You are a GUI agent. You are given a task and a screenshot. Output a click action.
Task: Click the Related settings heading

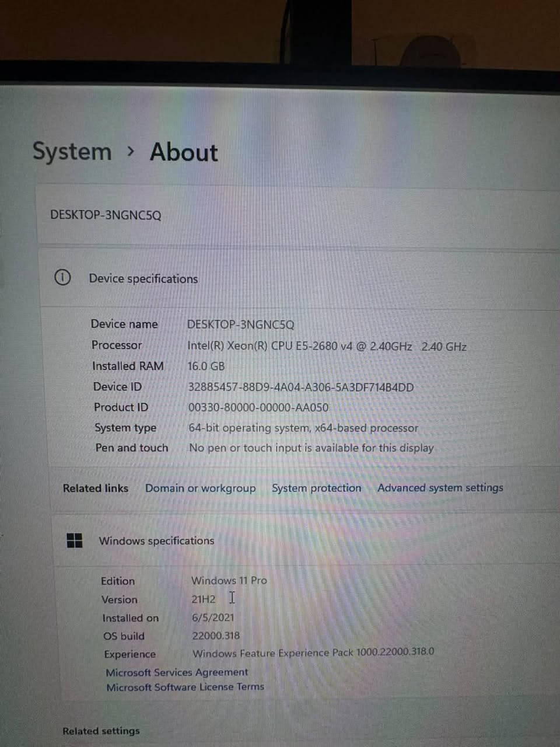pos(101,731)
